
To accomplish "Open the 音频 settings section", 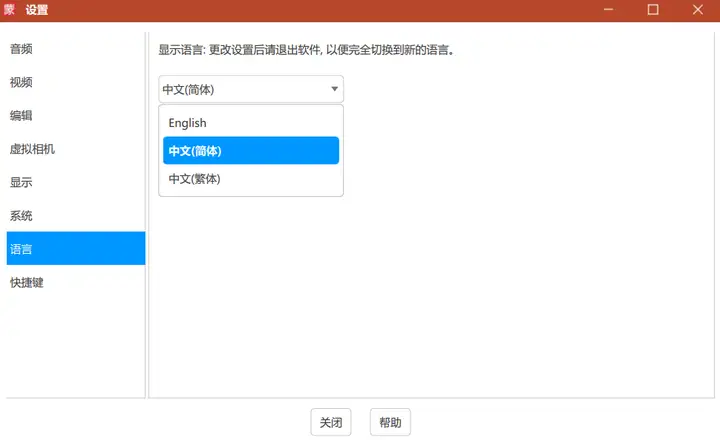I will click(76, 49).
